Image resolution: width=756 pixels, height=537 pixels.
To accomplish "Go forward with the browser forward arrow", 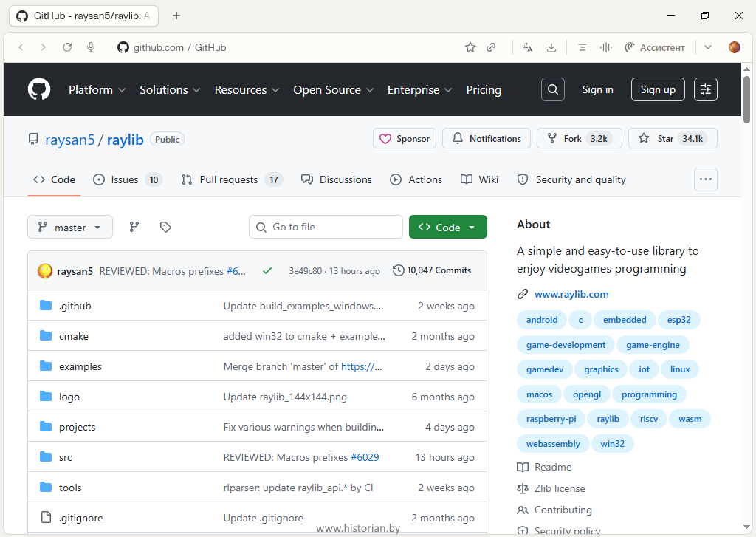I will 44,47.
